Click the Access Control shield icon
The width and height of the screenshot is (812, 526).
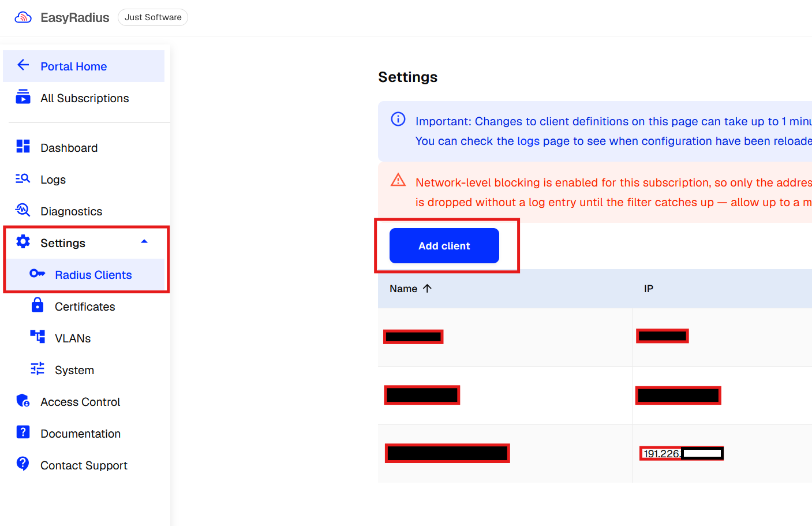(23, 401)
